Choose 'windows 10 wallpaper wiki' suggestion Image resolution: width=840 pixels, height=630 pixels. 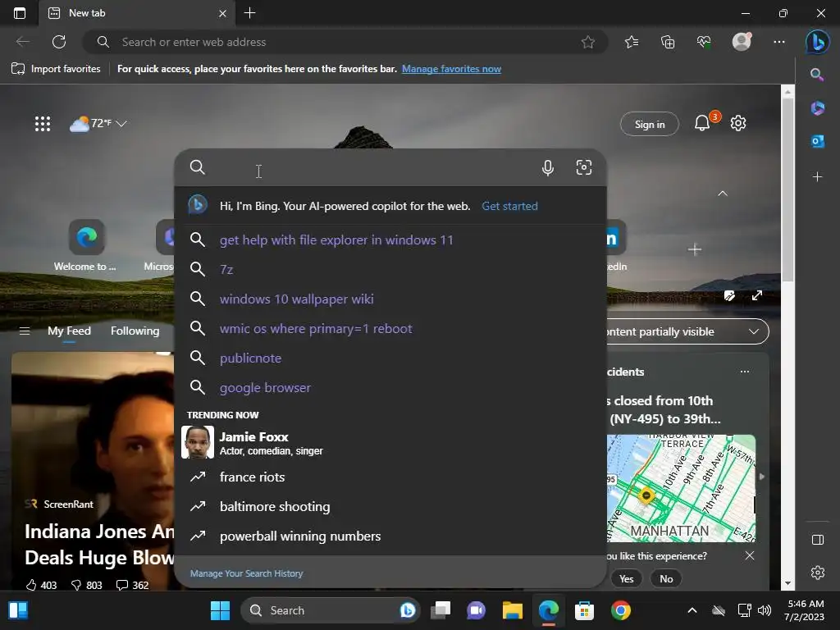pyautogui.click(x=391, y=299)
